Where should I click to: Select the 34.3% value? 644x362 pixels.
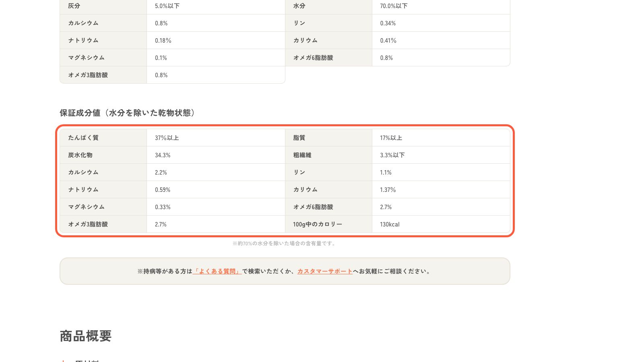point(163,155)
